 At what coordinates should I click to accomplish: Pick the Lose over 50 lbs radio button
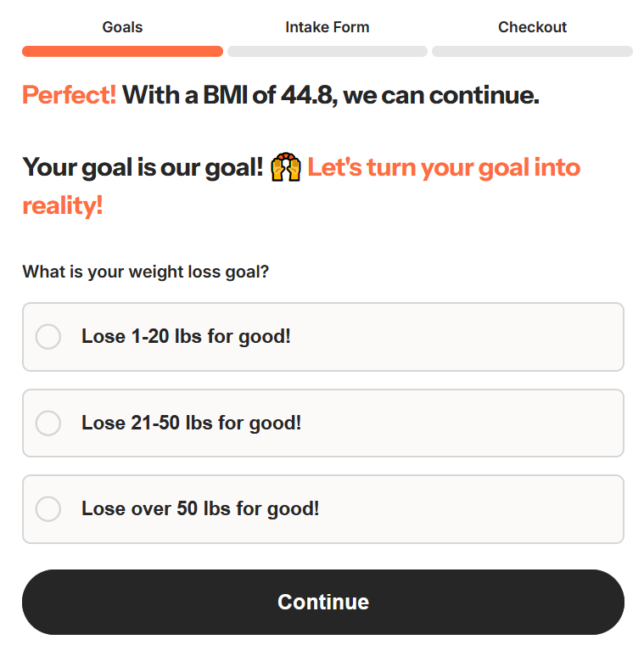(x=48, y=509)
